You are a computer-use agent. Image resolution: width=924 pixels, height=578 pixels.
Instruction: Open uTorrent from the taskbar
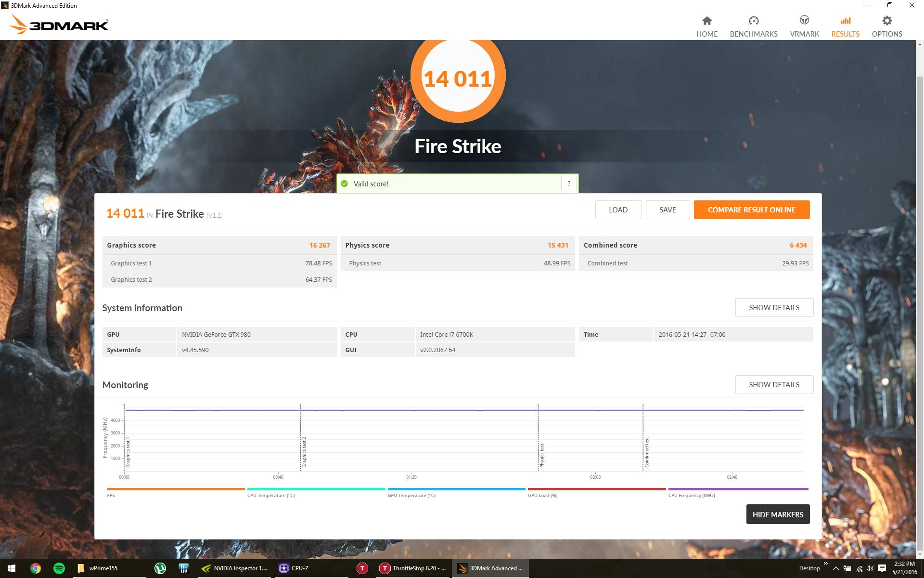(x=160, y=568)
